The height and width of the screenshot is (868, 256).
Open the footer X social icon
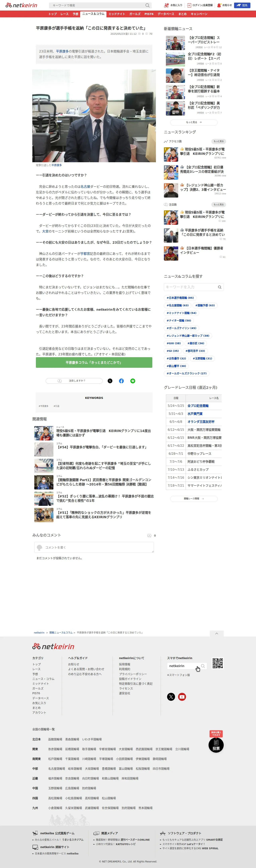(x=171, y=697)
